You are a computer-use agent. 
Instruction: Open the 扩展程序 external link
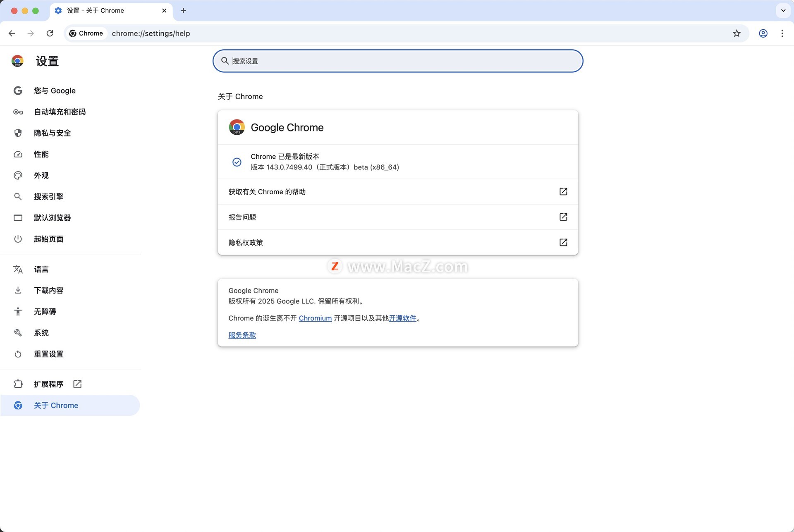click(77, 384)
